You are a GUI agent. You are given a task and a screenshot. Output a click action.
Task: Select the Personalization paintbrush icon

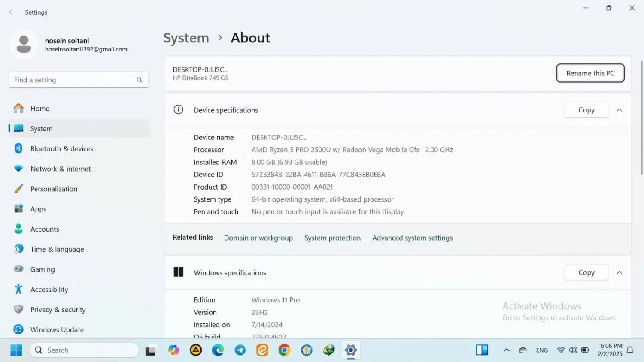[x=18, y=189]
